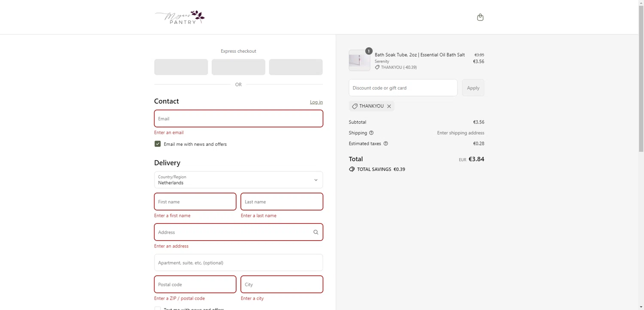Focus the Discount code or gift card field

coord(403,88)
